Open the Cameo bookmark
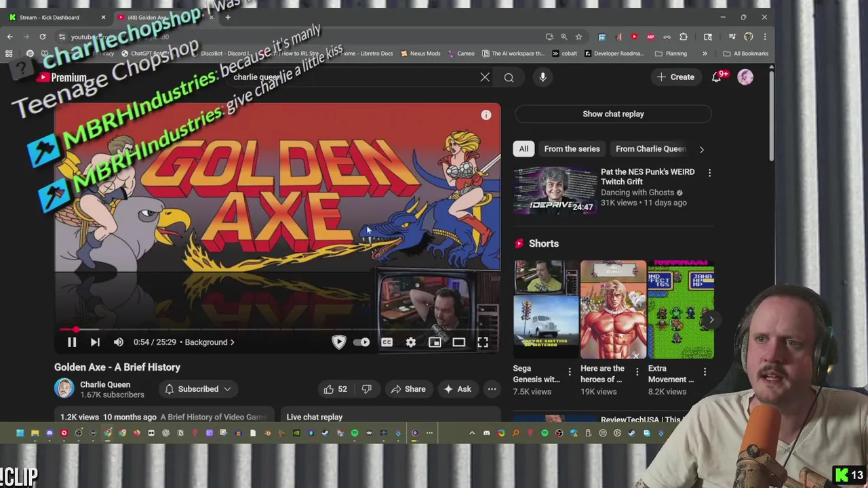 coord(460,54)
